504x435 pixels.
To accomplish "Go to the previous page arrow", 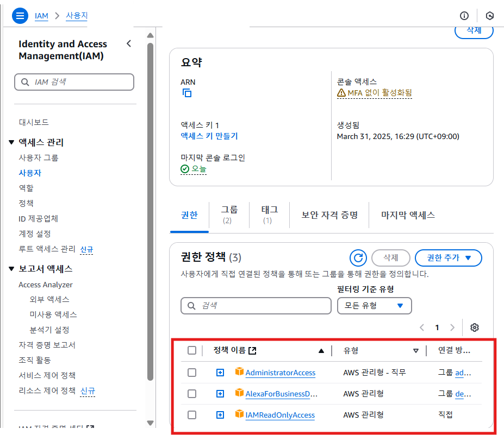I will [422, 327].
